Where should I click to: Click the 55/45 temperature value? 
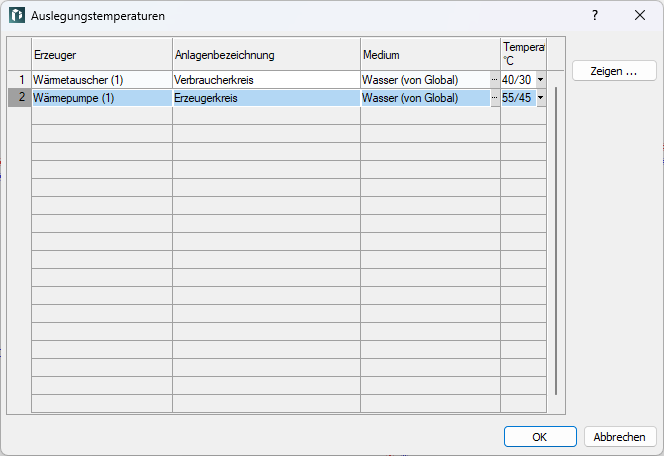coord(518,98)
